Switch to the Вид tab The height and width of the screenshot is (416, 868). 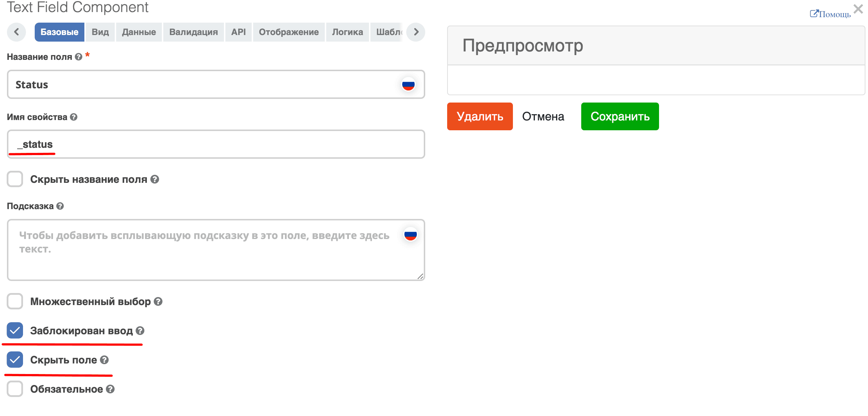(100, 32)
